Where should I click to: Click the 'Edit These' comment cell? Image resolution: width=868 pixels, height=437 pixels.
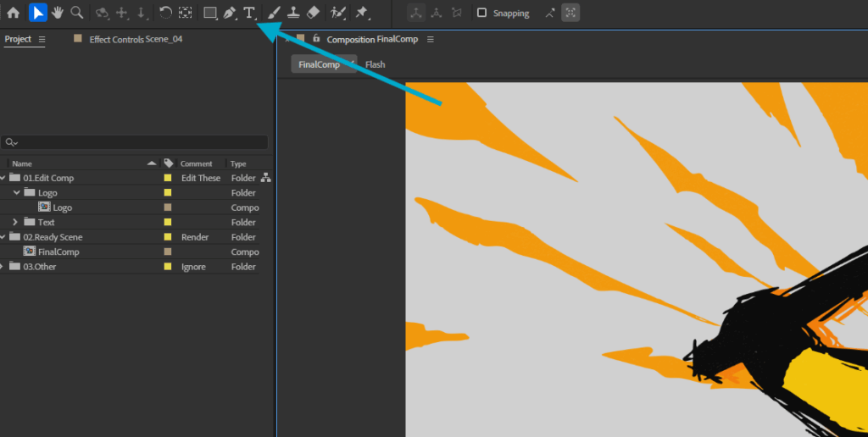(x=201, y=178)
